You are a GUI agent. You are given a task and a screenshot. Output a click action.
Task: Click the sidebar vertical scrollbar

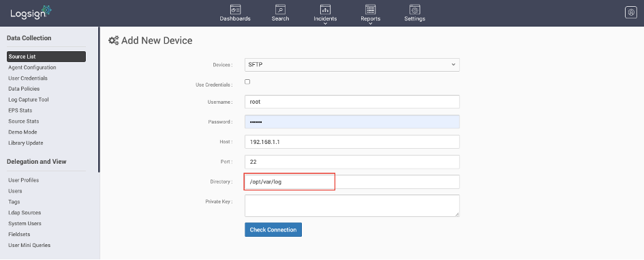(99, 100)
